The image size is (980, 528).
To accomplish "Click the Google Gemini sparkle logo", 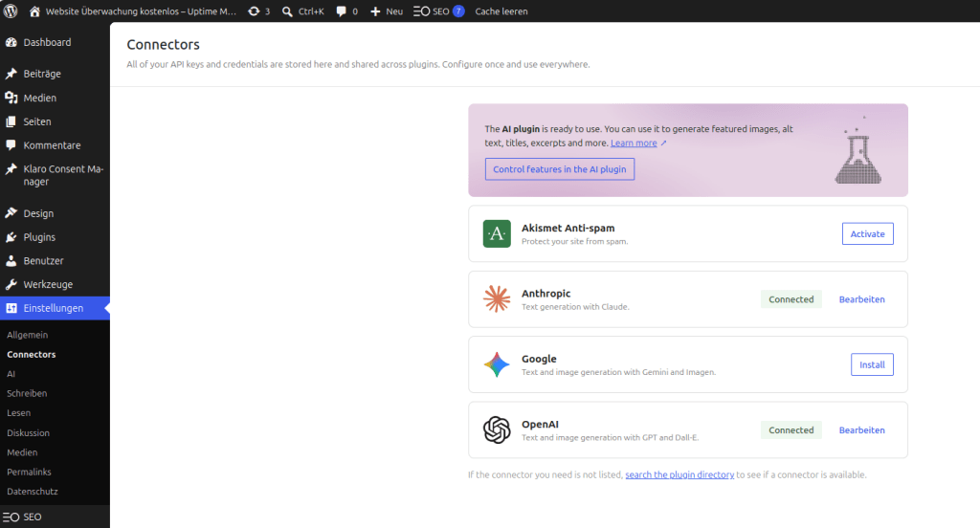I will click(497, 364).
